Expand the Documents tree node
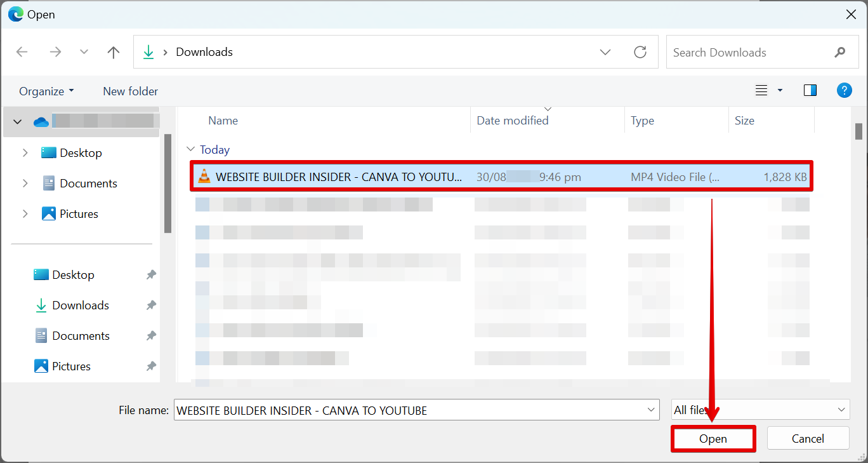 (25, 183)
